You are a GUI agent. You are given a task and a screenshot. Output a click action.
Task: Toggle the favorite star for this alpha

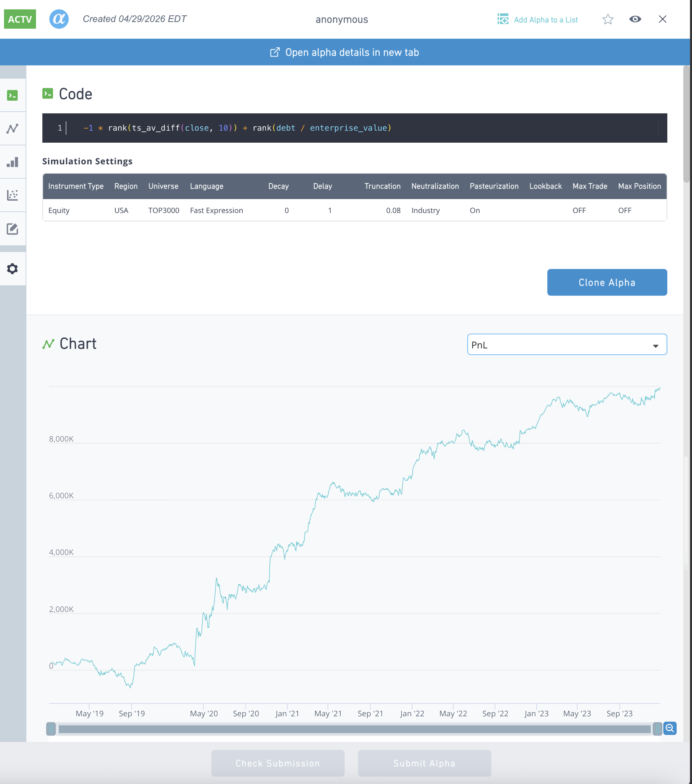pos(607,19)
